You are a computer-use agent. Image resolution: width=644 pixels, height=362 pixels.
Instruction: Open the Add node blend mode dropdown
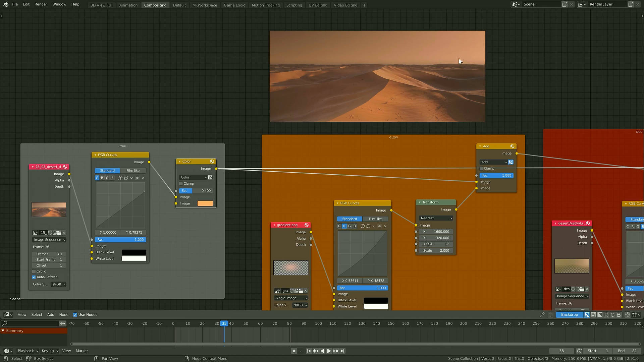tap(494, 162)
